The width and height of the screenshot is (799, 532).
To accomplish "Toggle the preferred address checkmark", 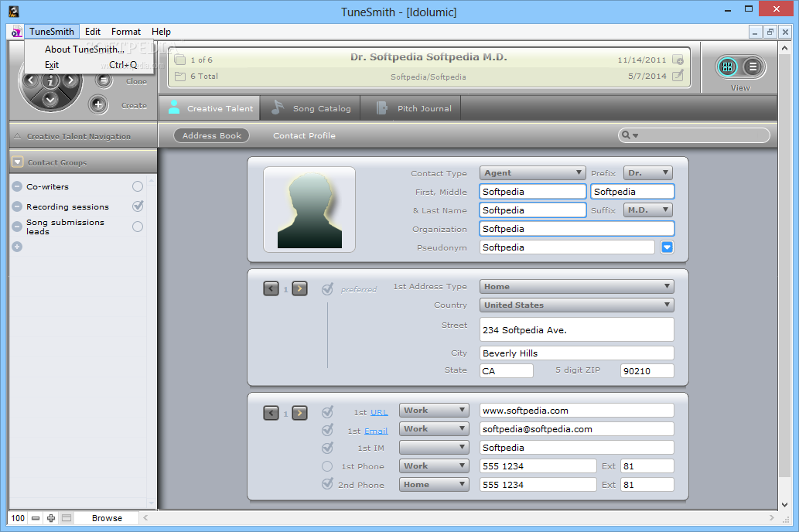I will tap(327, 289).
